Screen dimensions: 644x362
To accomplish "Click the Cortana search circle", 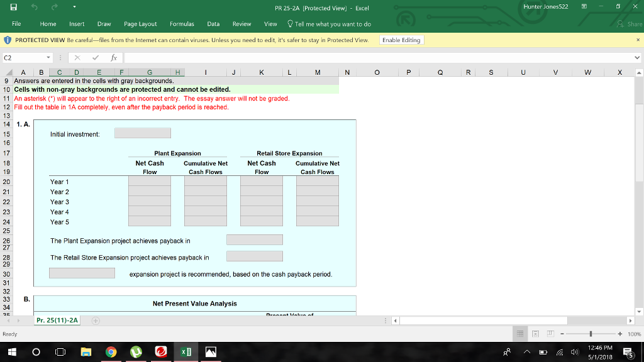I will tap(36, 352).
